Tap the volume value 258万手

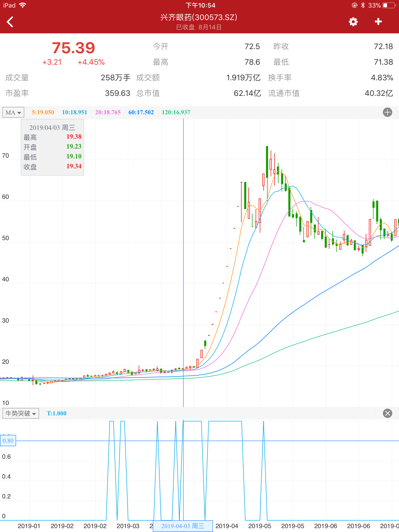pos(116,78)
